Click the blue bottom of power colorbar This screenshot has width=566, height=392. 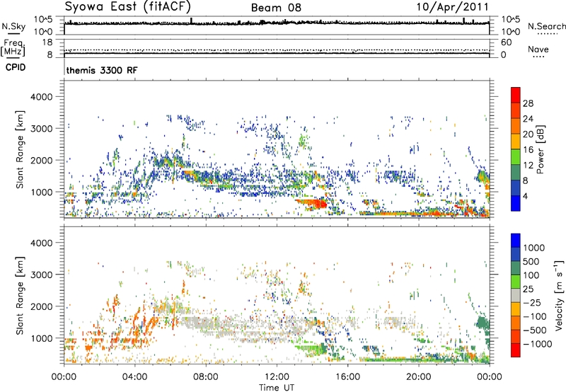point(516,203)
